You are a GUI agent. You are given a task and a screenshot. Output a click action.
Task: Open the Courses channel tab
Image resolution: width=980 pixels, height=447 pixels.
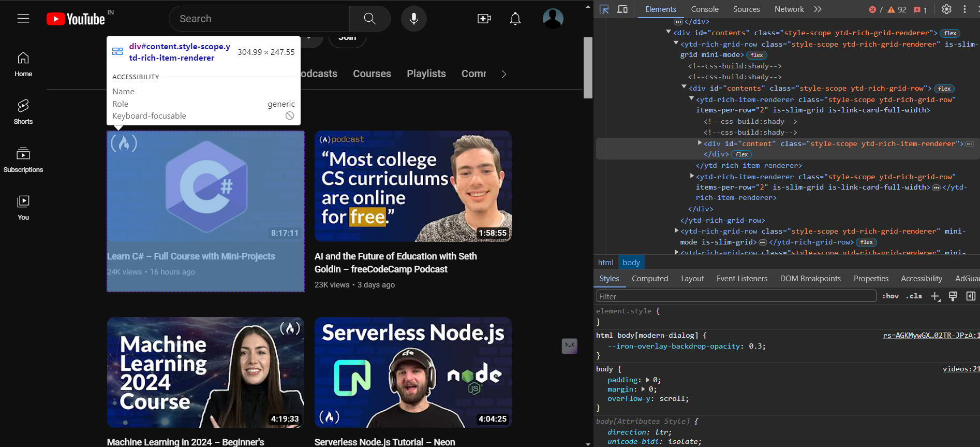[372, 74]
